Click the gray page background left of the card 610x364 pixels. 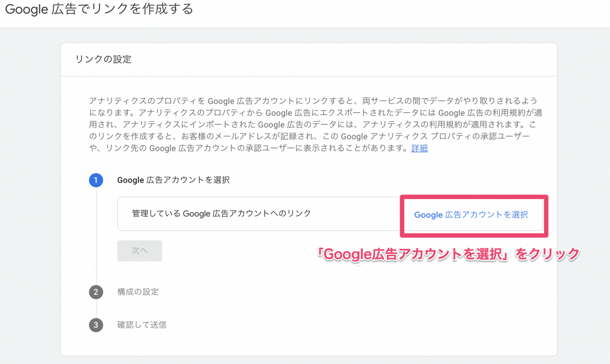click(x=29, y=203)
